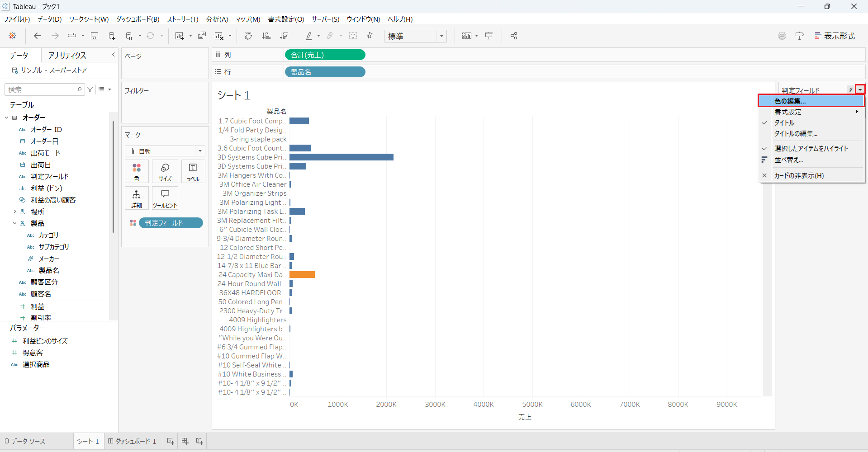Click the Sort descending toolbar icon
This screenshot has height=452, width=868.
coord(284,36)
